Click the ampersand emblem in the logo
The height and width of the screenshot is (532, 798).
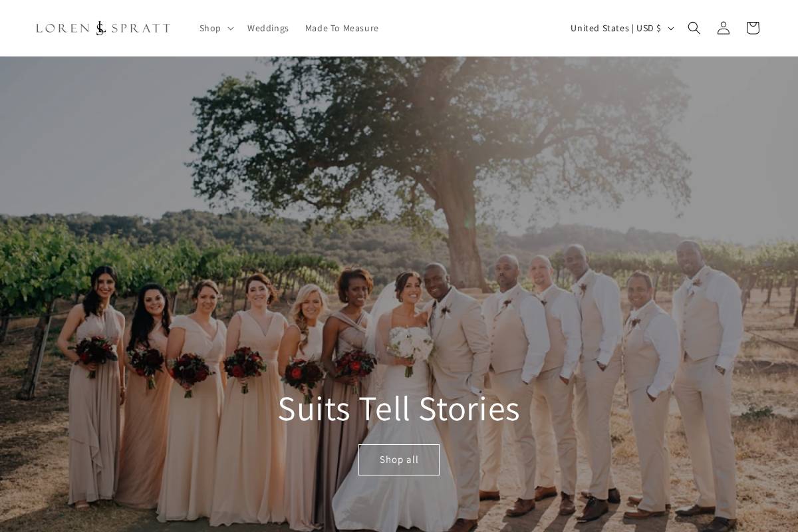pos(100,28)
